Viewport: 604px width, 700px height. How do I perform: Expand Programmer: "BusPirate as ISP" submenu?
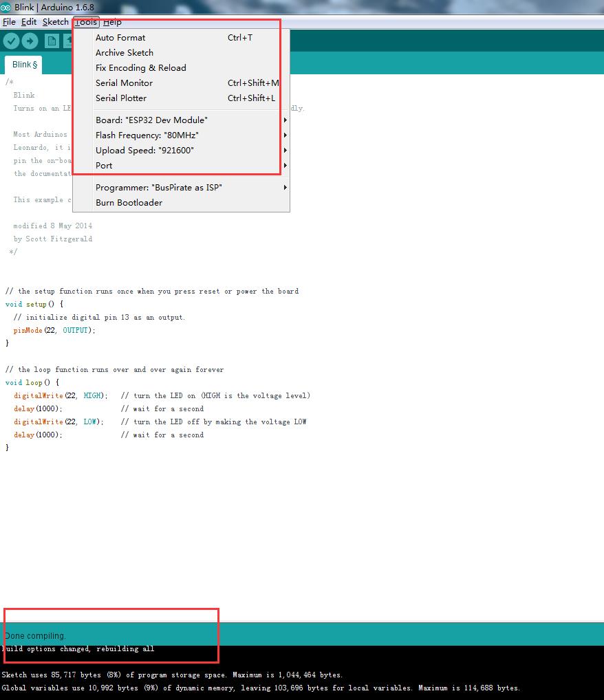(181, 188)
